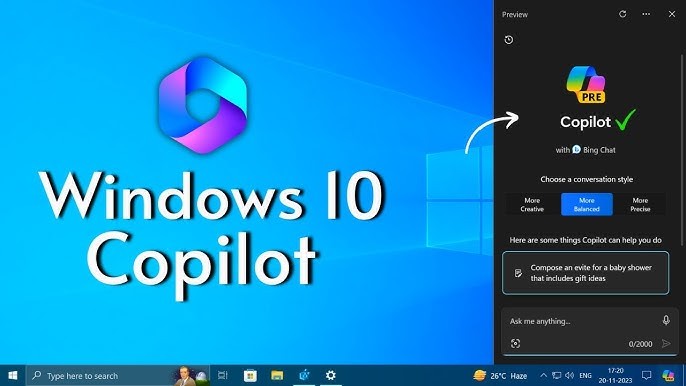Add a screenshot using the image capture icon

pos(515,344)
